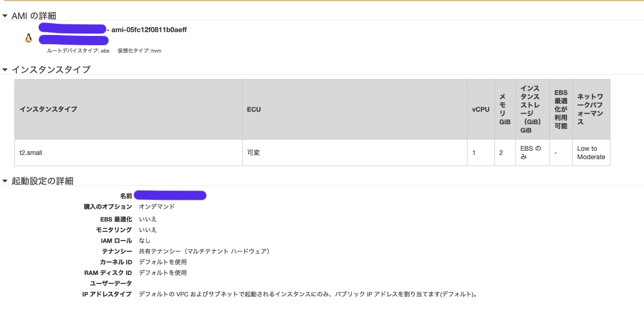Click the Linux penguin AMI icon
Screen dimensions: 644x309
point(28,38)
